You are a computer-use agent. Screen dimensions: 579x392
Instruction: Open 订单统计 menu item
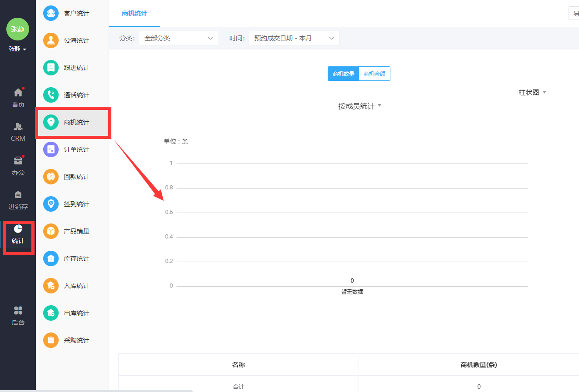[x=73, y=149]
